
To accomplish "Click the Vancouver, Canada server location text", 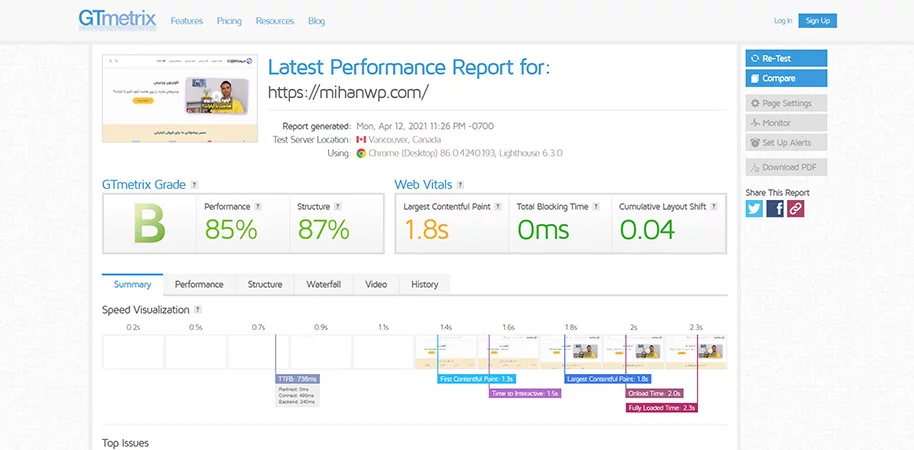I will tap(405, 140).
